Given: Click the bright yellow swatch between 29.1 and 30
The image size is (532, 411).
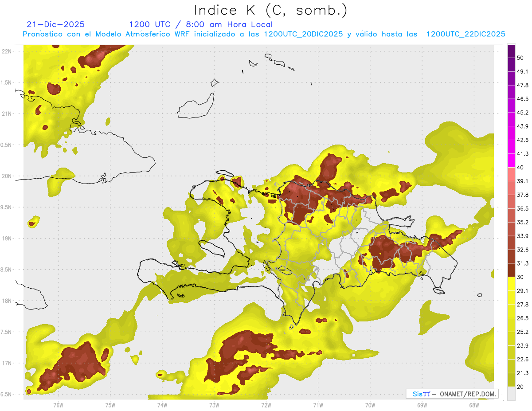Looking at the screenshot, I should click(511, 284).
